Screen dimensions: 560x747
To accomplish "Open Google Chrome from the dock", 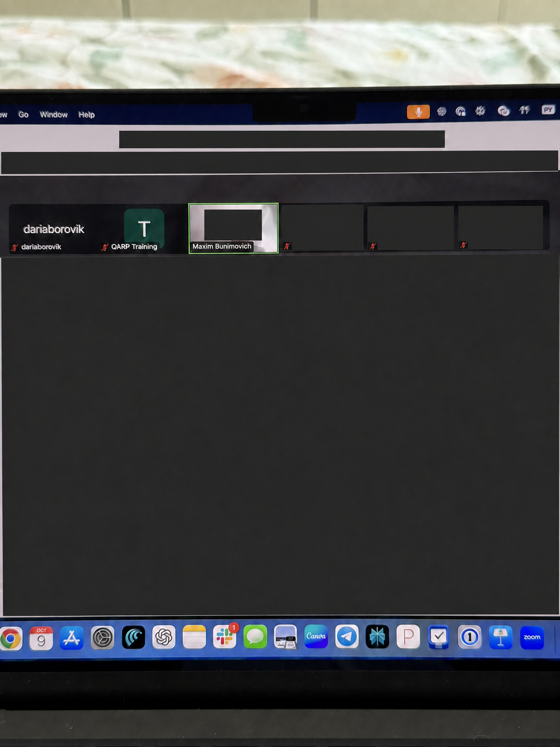I will (10, 639).
